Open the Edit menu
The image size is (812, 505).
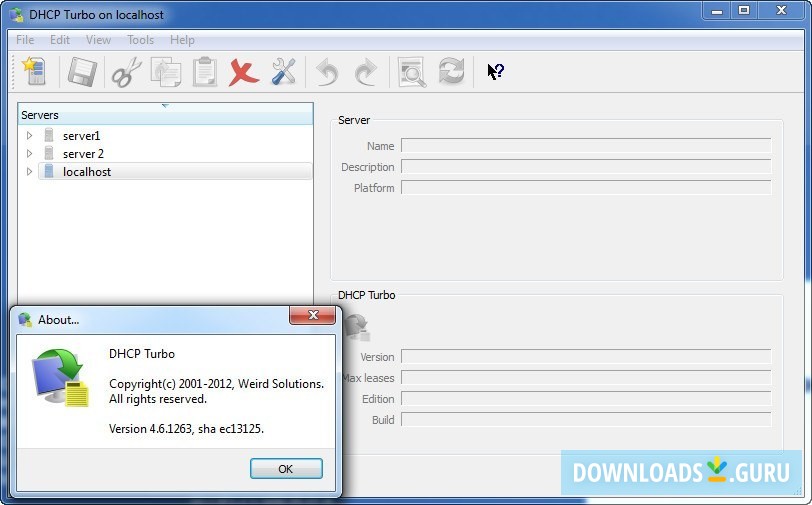pos(60,40)
